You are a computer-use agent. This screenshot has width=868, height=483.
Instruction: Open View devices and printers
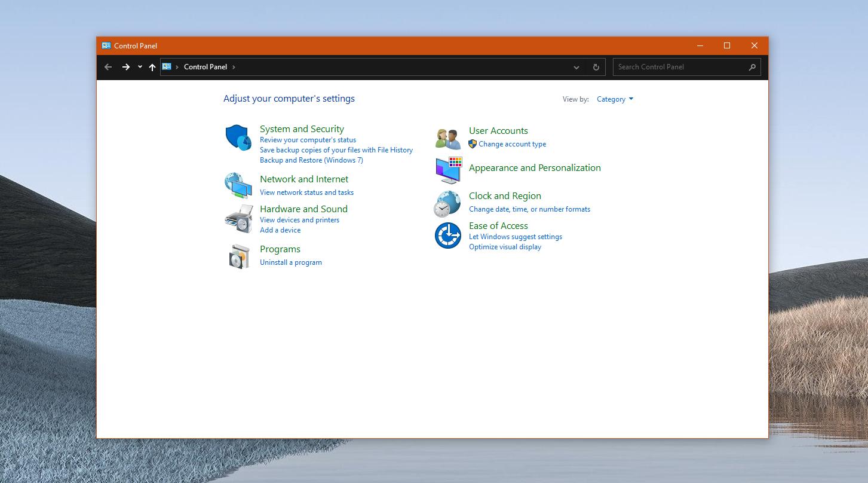[299, 220]
